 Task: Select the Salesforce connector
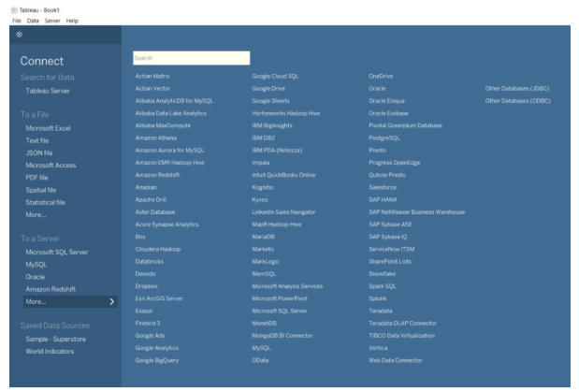(x=383, y=187)
